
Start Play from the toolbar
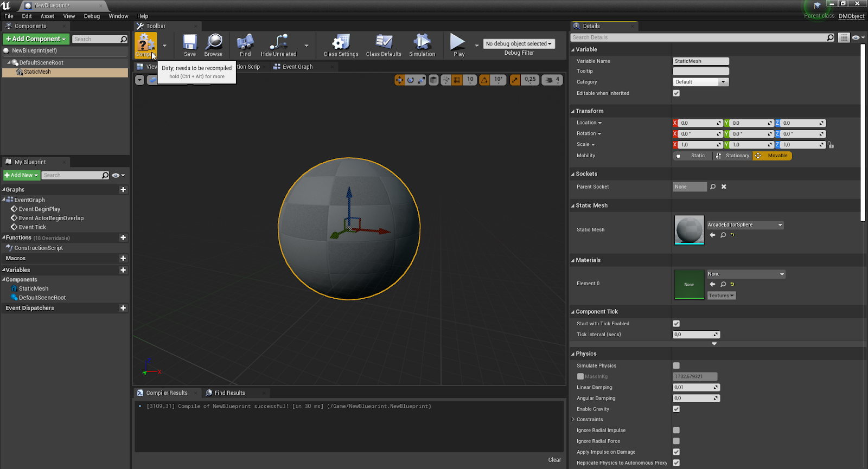tap(459, 46)
